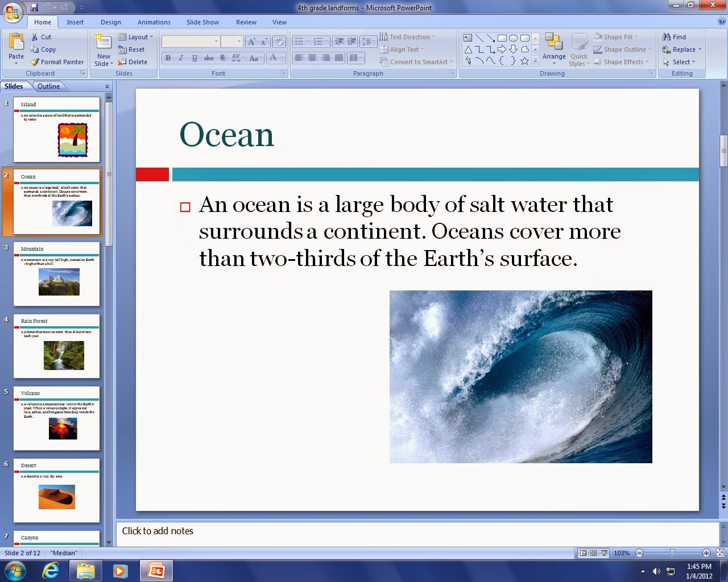
Task: Click the zoom slider in status bar
Action: tap(673, 552)
